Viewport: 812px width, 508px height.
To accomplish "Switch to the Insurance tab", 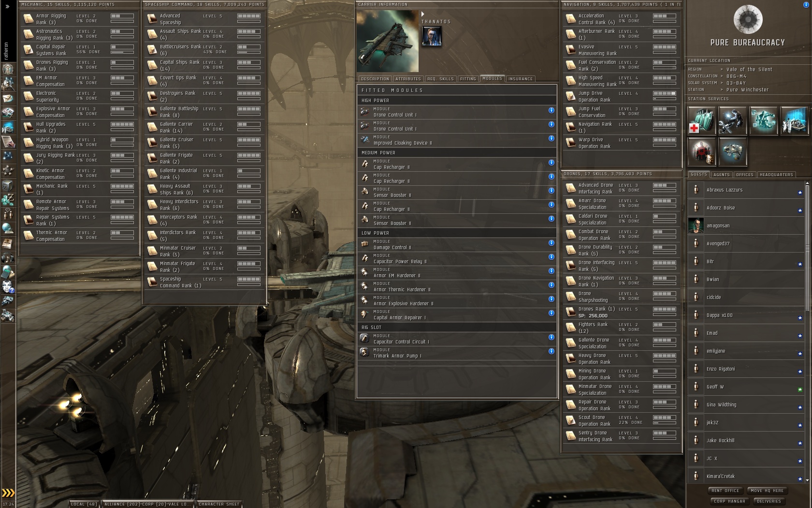I will [x=521, y=79].
